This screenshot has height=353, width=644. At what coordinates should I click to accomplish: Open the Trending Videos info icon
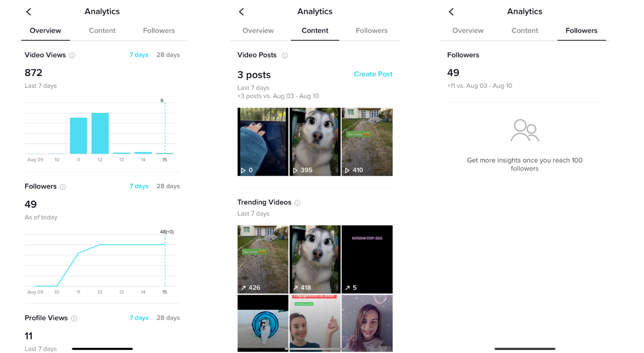tap(297, 203)
